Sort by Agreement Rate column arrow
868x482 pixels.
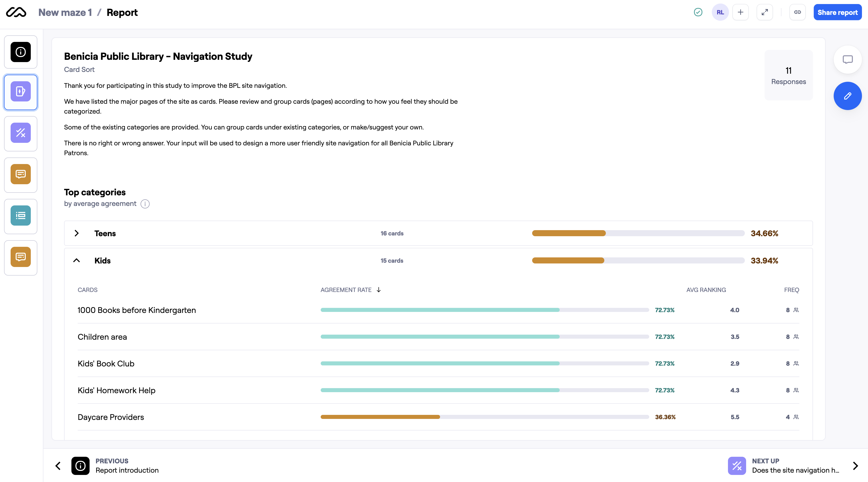[379, 290]
